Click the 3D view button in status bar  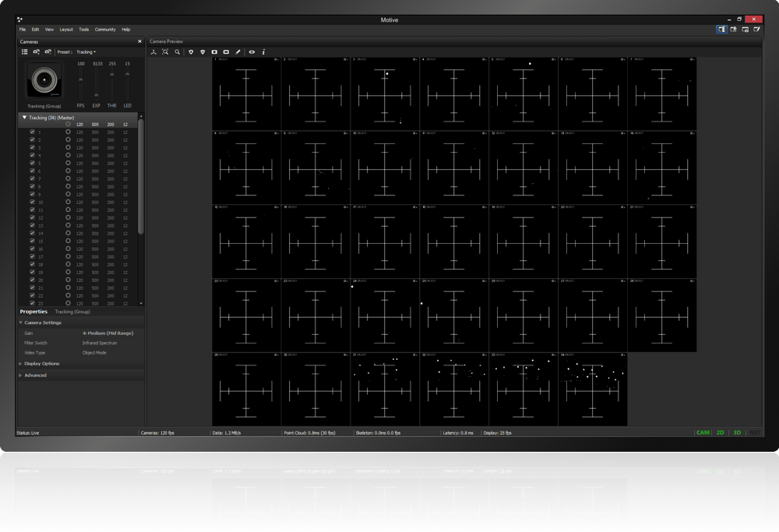click(x=737, y=432)
